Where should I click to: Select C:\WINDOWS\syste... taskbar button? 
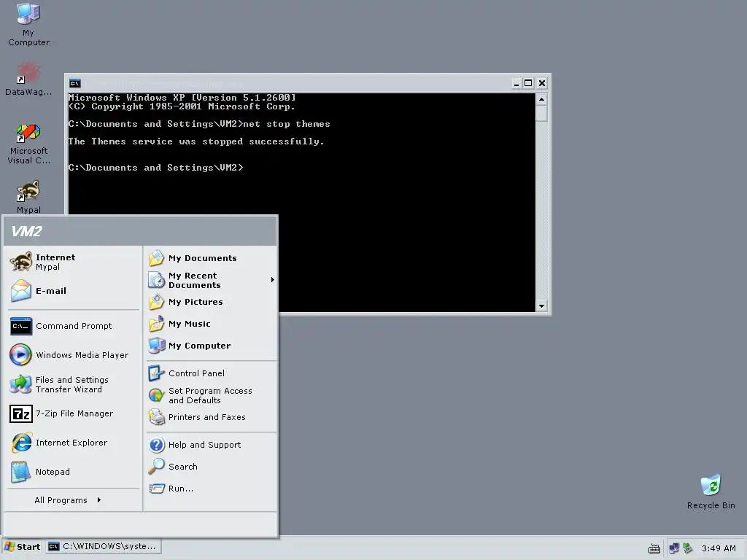coord(104,546)
